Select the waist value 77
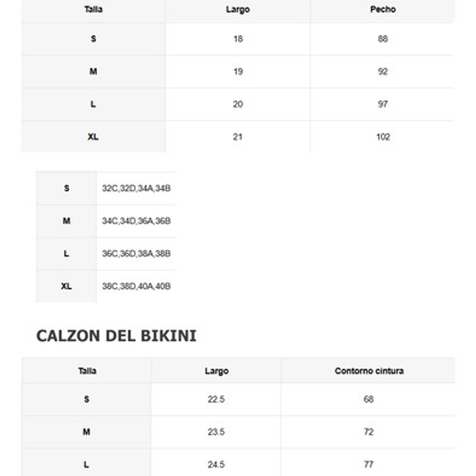Image resolution: width=476 pixels, height=476 pixels. [x=368, y=464]
